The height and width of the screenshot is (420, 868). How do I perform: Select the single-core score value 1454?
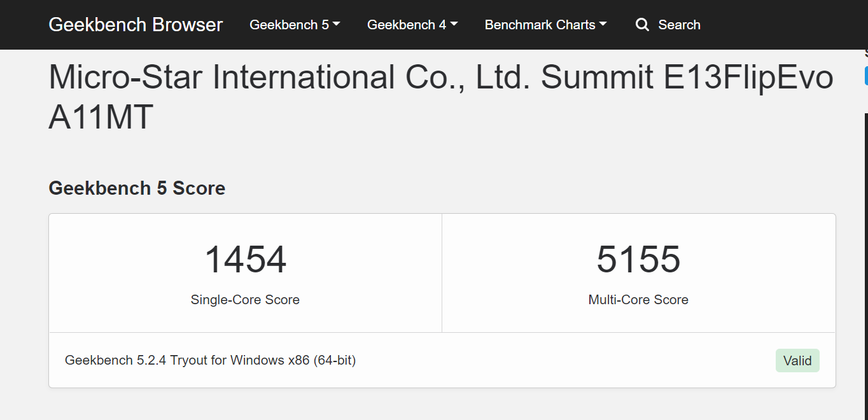point(245,260)
